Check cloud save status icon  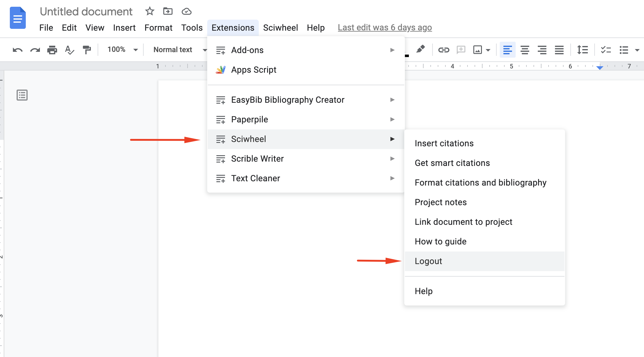[186, 12]
